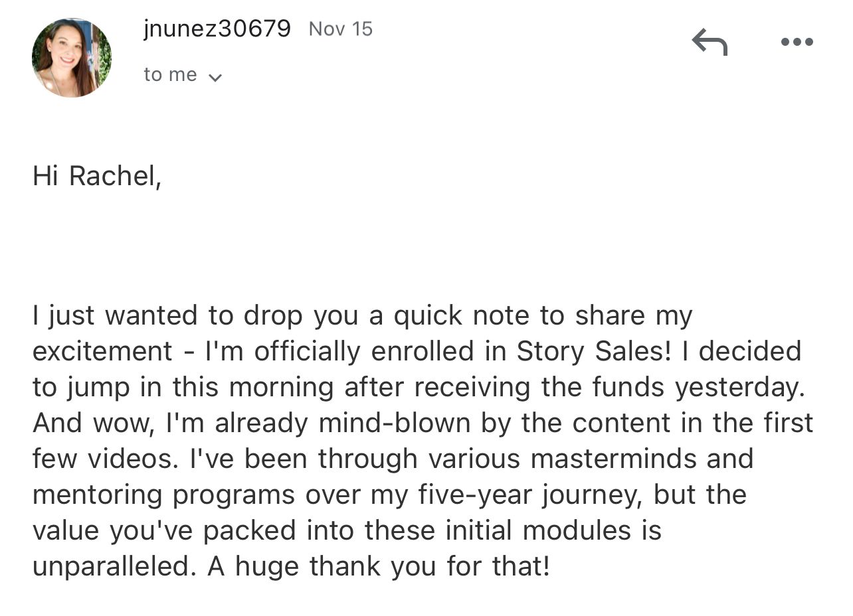Click the sender name jnunez30679

click(217, 29)
